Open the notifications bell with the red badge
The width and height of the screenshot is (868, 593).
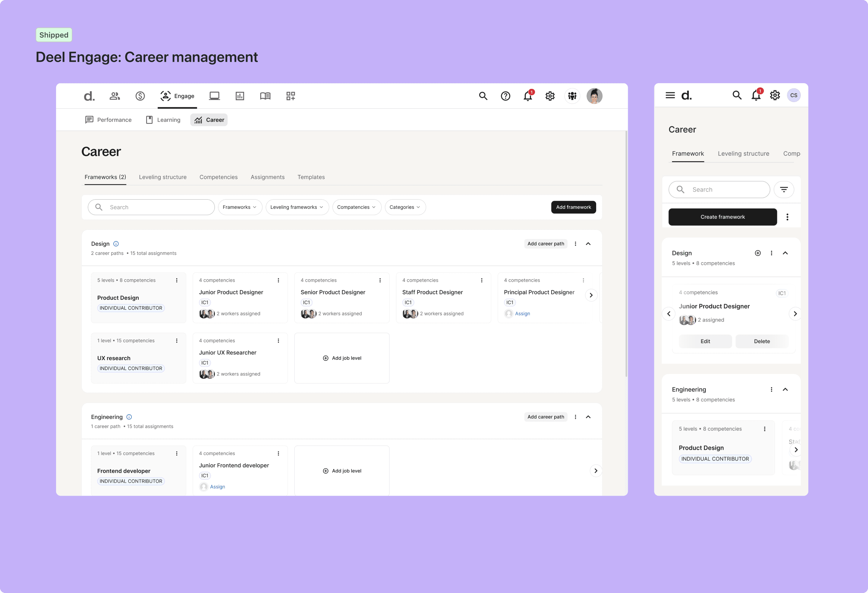pyautogui.click(x=527, y=96)
